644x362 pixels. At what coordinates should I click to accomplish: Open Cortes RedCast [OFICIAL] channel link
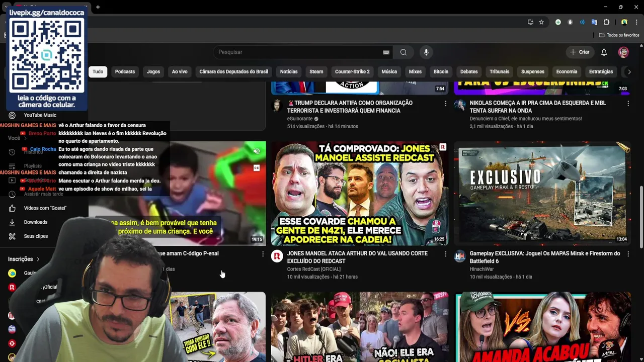point(313,269)
